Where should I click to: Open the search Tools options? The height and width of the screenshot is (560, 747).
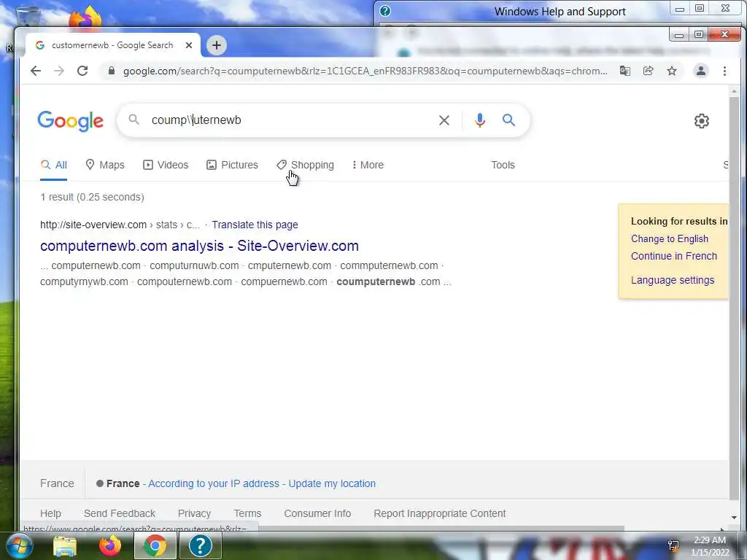tap(503, 165)
